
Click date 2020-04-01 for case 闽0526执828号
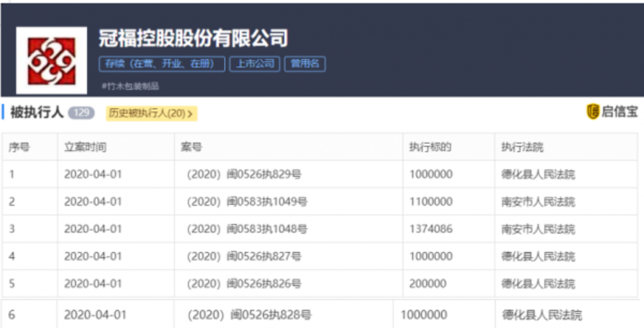pyautogui.click(x=95, y=315)
